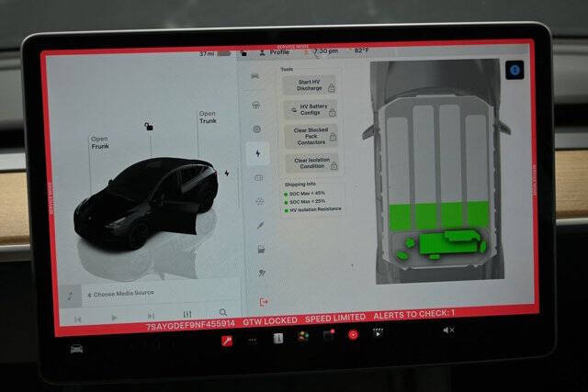Image resolution: width=588 pixels, height=392 pixels.
Task: Toggle the muted volume speaker icon
Action: pyautogui.click(x=448, y=330)
